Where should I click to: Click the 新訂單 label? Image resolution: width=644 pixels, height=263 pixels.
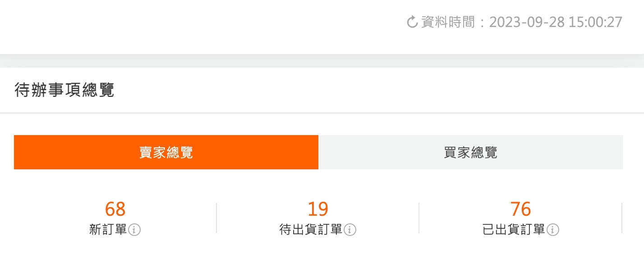[108, 230]
